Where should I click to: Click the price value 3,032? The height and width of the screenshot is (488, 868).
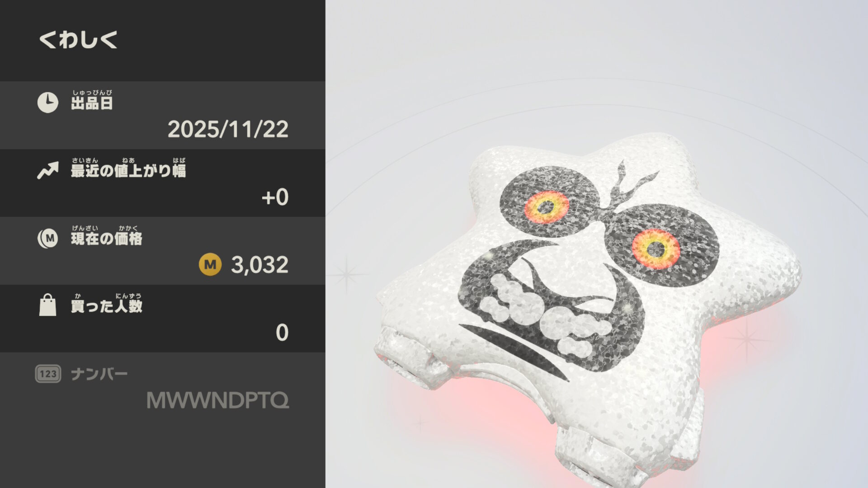click(x=259, y=265)
